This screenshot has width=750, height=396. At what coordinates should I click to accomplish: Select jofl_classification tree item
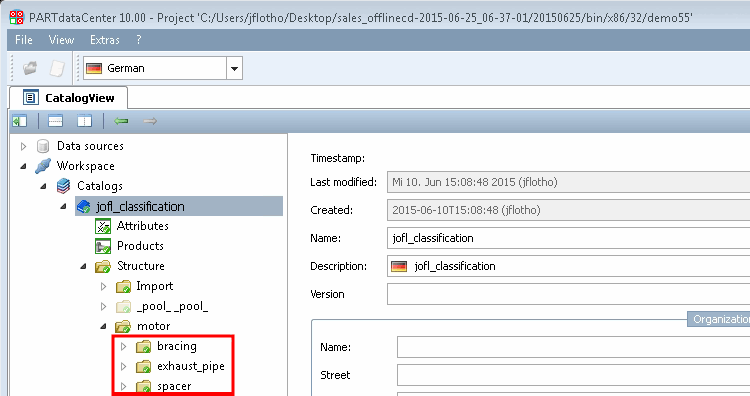tap(140, 207)
